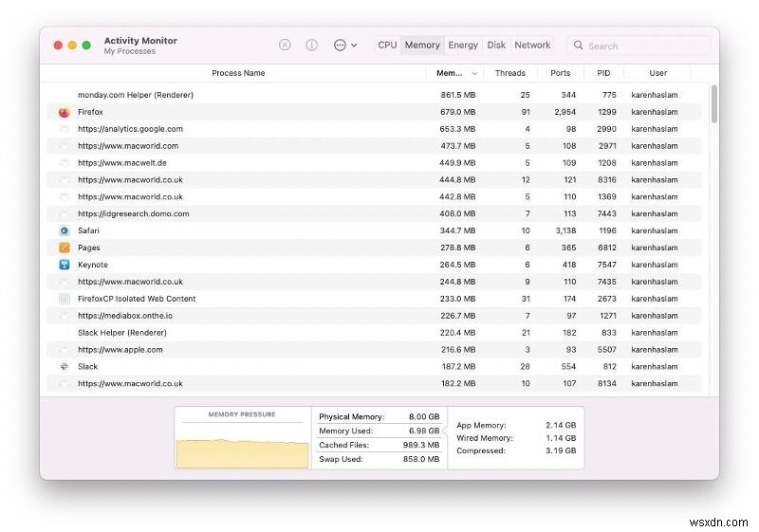Image resolution: width=759 pixels, height=532 pixels.
Task: Click the search magnifier icon
Action: click(x=578, y=45)
